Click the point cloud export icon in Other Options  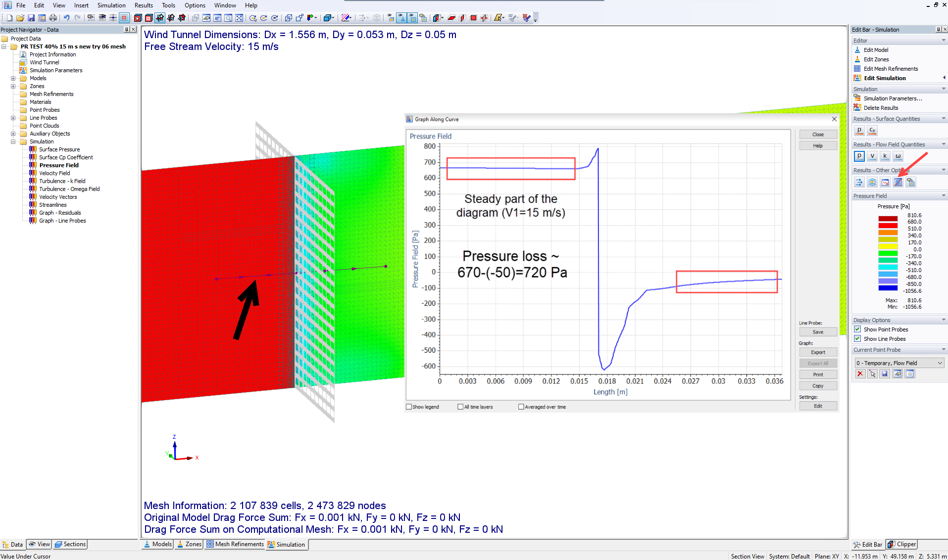tap(911, 183)
